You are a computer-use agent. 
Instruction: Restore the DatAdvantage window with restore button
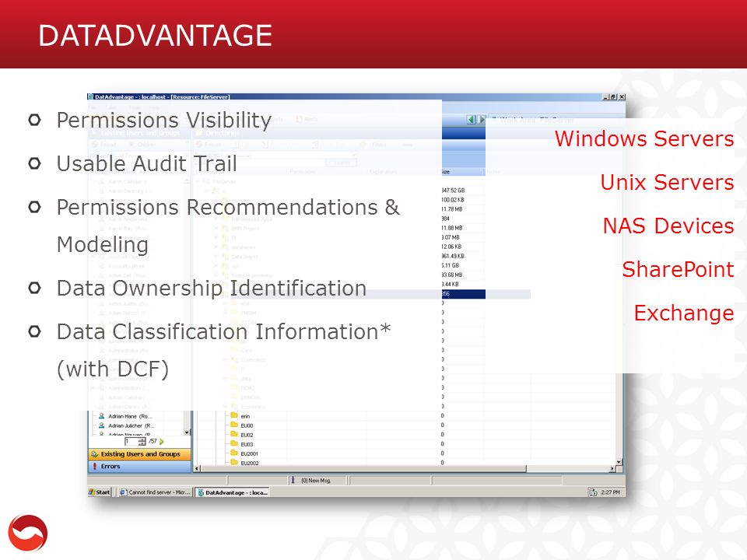[614, 97]
